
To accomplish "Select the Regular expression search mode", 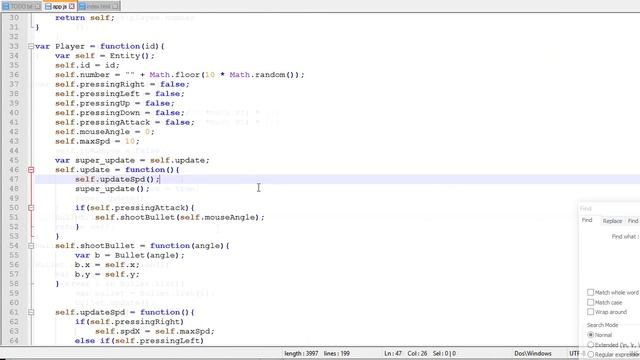I will click(x=590, y=354).
